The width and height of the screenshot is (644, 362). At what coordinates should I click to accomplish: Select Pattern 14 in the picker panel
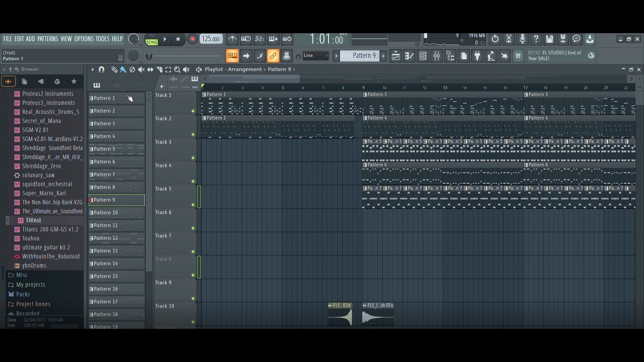click(x=117, y=263)
